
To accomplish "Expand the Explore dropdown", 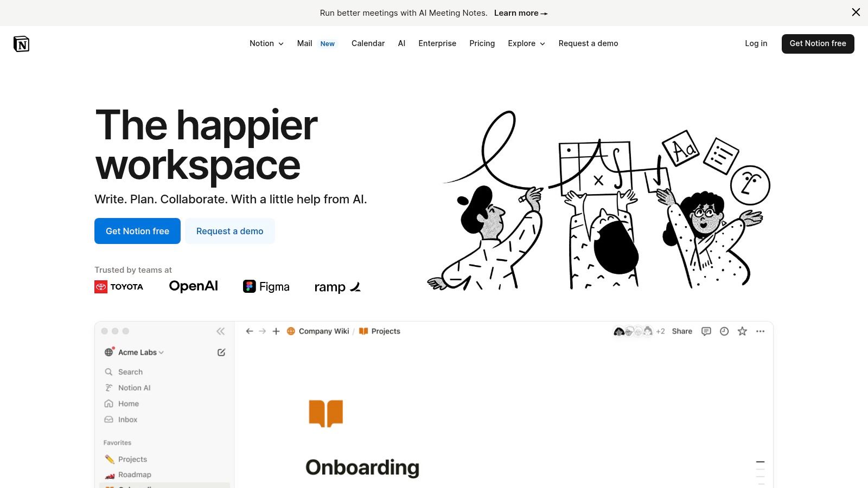I will pyautogui.click(x=526, y=43).
